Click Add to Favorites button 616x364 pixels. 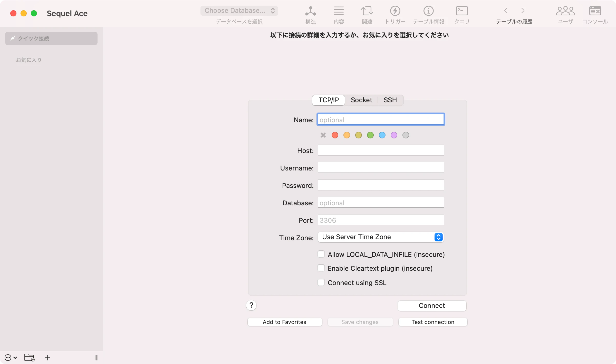point(285,322)
